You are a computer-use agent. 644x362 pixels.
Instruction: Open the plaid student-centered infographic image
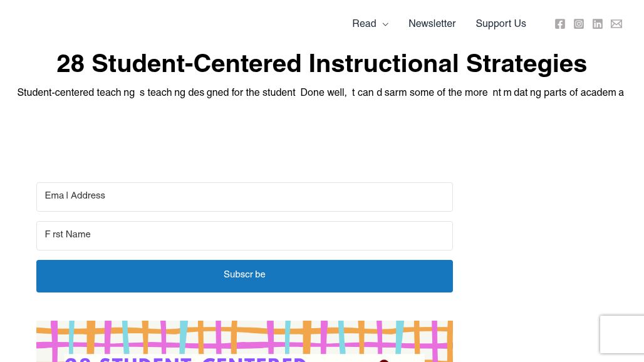tap(244, 341)
